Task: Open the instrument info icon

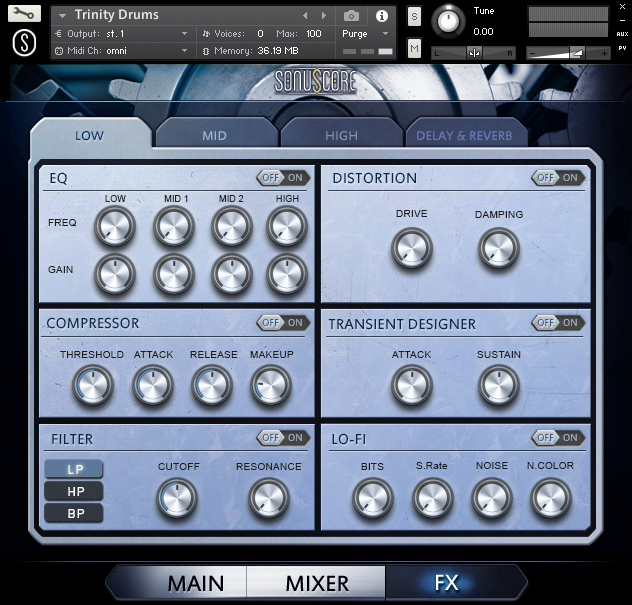Action: [381, 16]
